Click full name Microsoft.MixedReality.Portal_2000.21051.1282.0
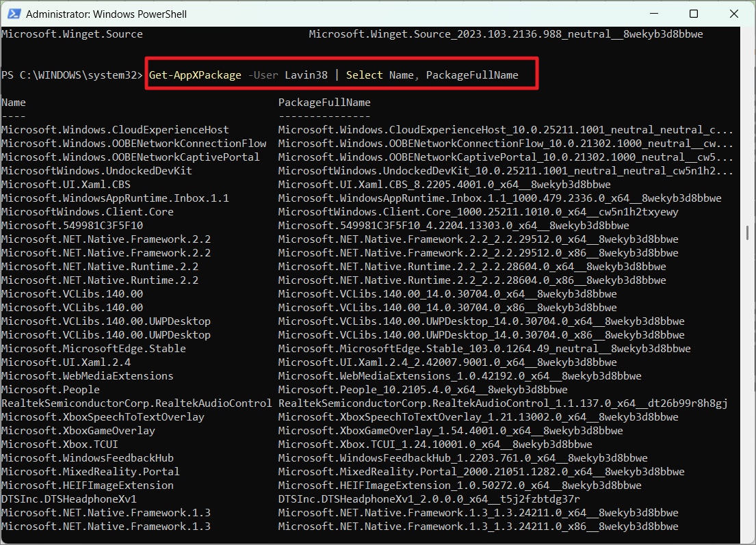The height and width of the screenshot is (545, 756). pos(482,472)
